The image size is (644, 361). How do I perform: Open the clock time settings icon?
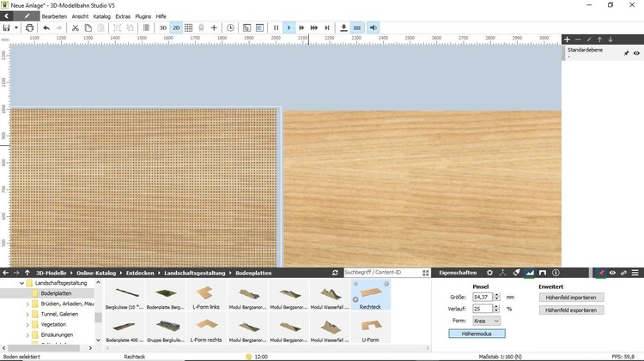click(230, 27)
